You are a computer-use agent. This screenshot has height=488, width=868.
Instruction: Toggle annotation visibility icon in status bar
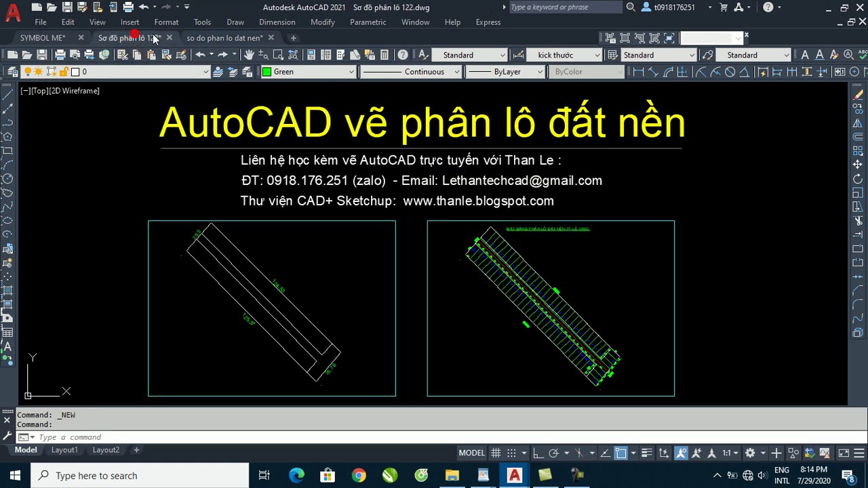point(681,453)
